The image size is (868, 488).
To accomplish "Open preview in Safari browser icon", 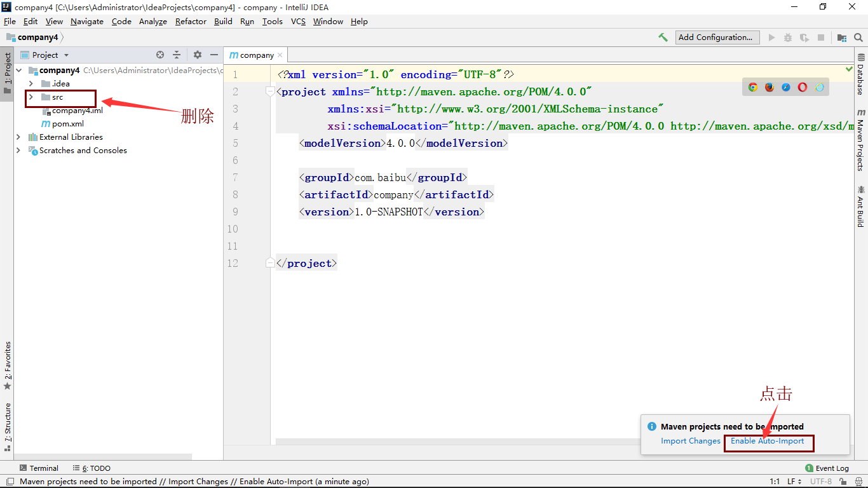I will tap(786, 87).
